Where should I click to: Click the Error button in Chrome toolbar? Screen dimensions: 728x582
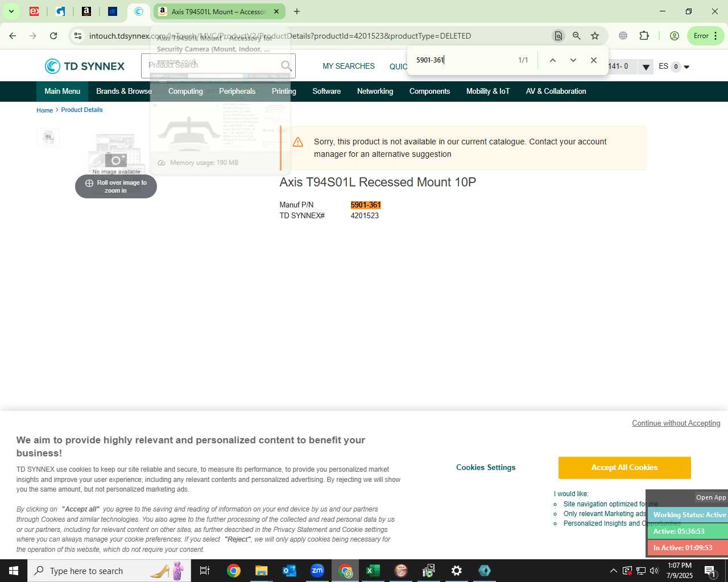click(705, 36)
